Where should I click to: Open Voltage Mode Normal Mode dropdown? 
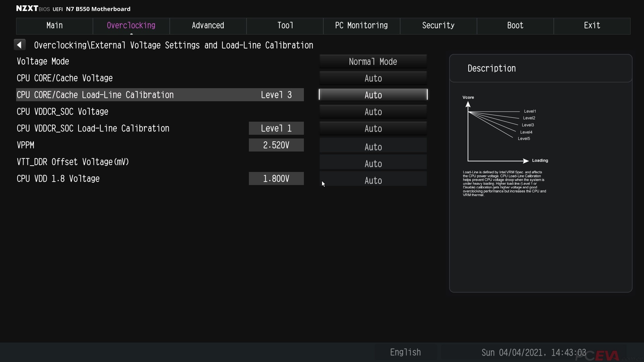[373, 62]
